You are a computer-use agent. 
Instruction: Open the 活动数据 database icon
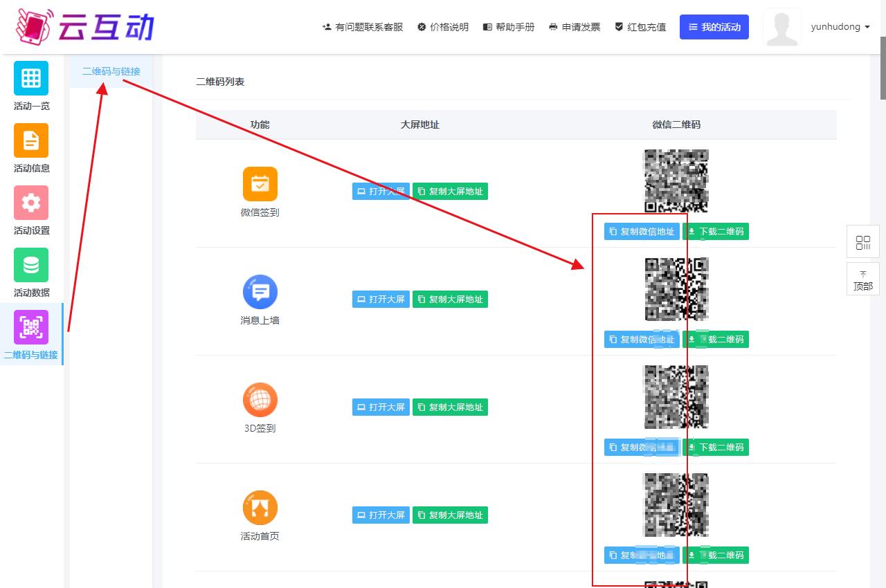31,265
